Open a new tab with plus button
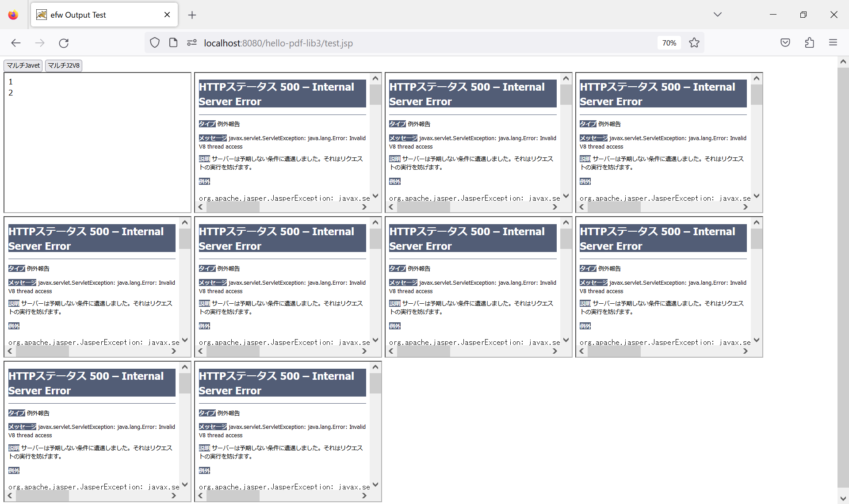 point(192,15)
